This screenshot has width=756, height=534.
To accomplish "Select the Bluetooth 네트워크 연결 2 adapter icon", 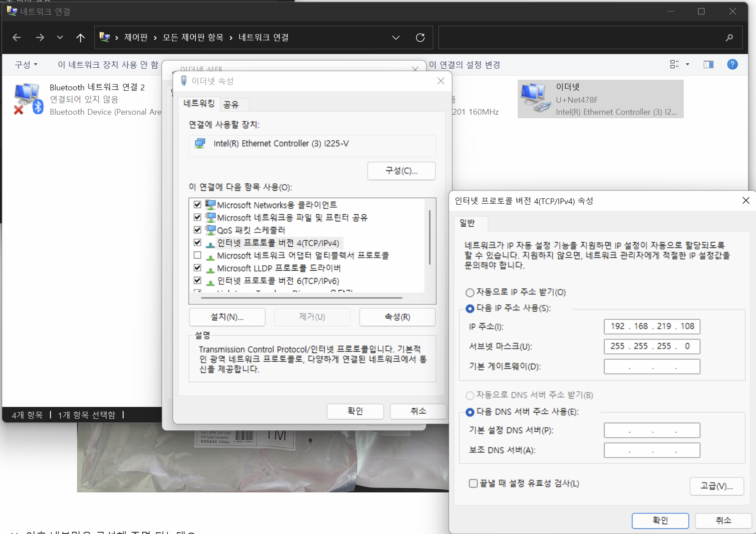I will [28, 99].
